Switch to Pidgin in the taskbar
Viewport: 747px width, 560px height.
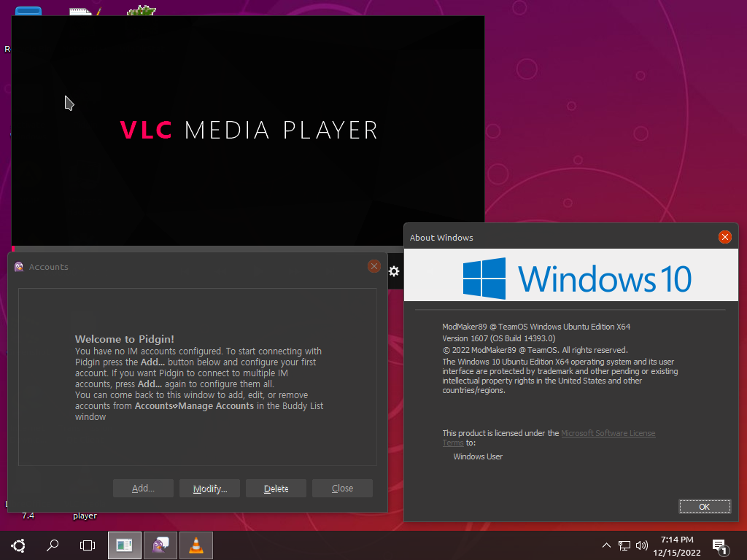[160, 545]
